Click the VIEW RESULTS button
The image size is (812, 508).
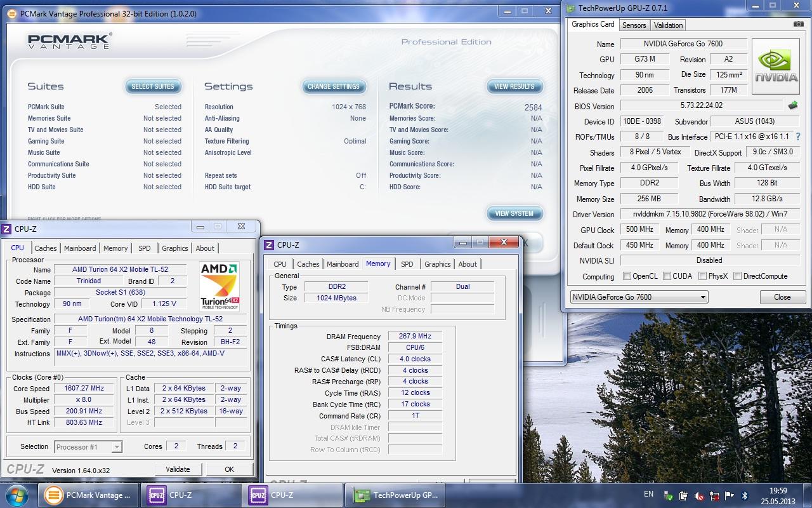pyautogui.click(x=514, y=86)
